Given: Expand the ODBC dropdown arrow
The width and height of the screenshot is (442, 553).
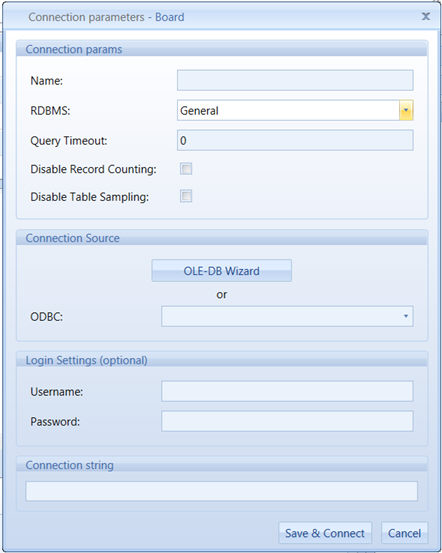Looking at the screenshot, I should click(406, 316).
